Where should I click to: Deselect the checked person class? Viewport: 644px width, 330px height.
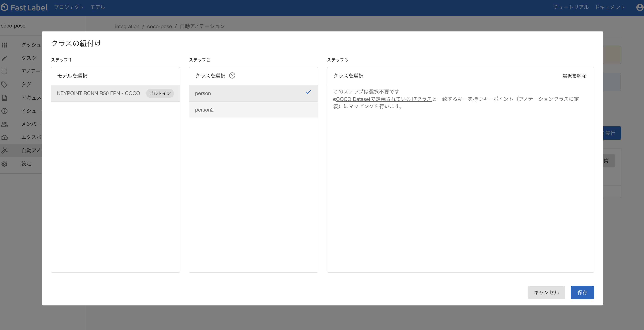pyautogui.click(x=253, y=93)
